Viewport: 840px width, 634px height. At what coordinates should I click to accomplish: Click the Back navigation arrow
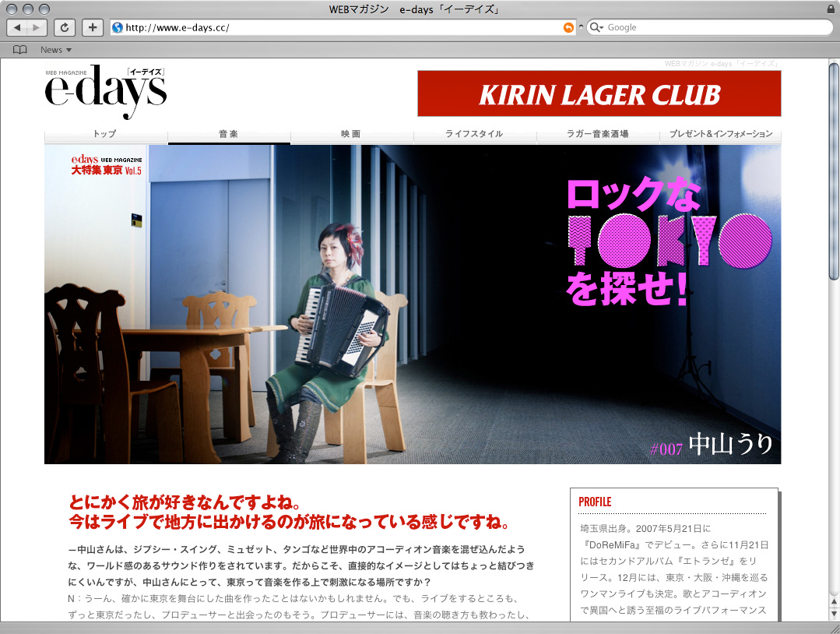click(17, 27)
